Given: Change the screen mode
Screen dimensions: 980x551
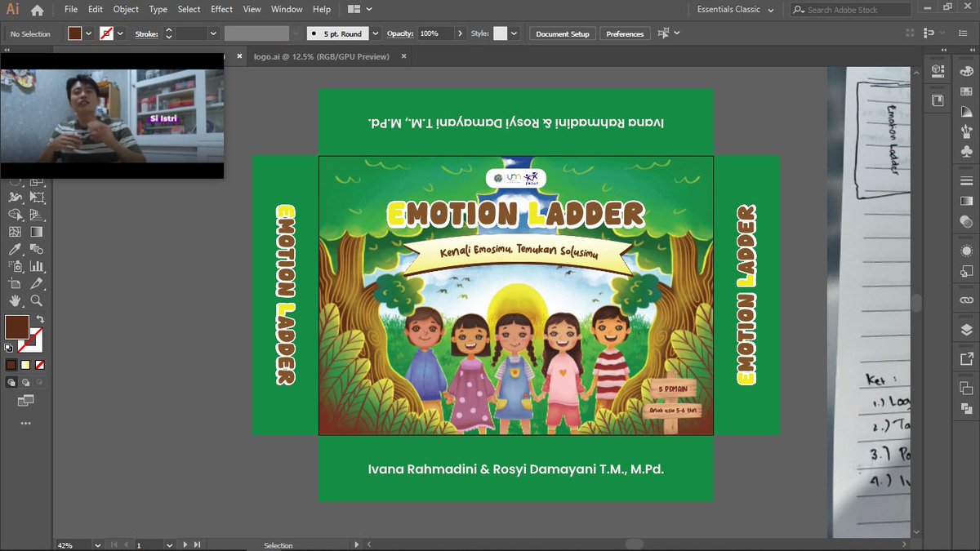Looking at the screenshot, I should (25, 400).
